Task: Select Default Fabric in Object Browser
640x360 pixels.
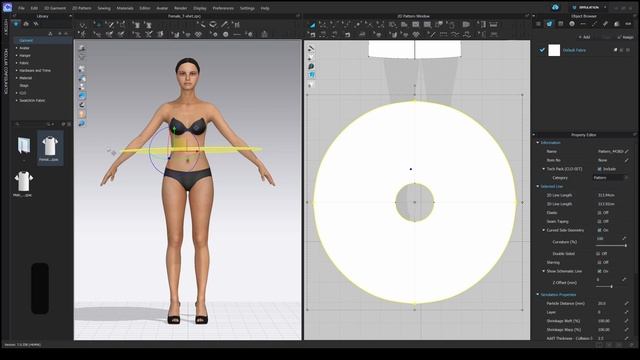Action: 574,50
